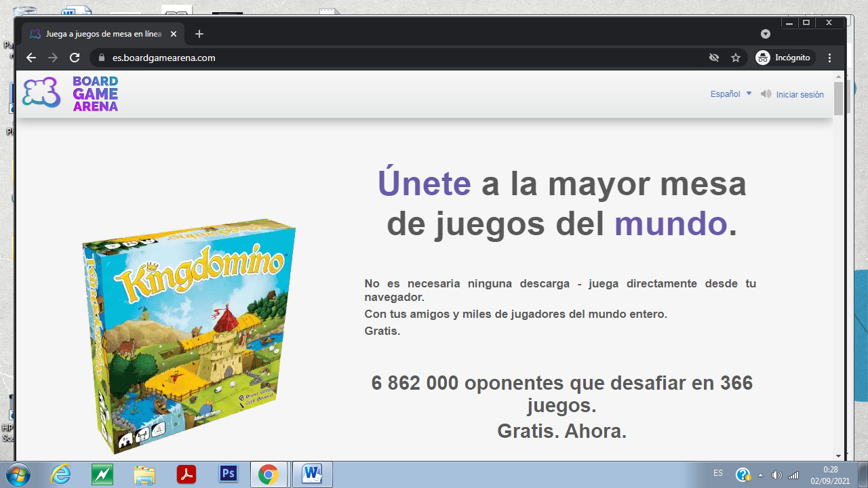Image resolution: width=868 pixels, height=488 pixels.
Task: Click the help question mark tray icon
Action: pyautogui.click(x=743, y=474)
